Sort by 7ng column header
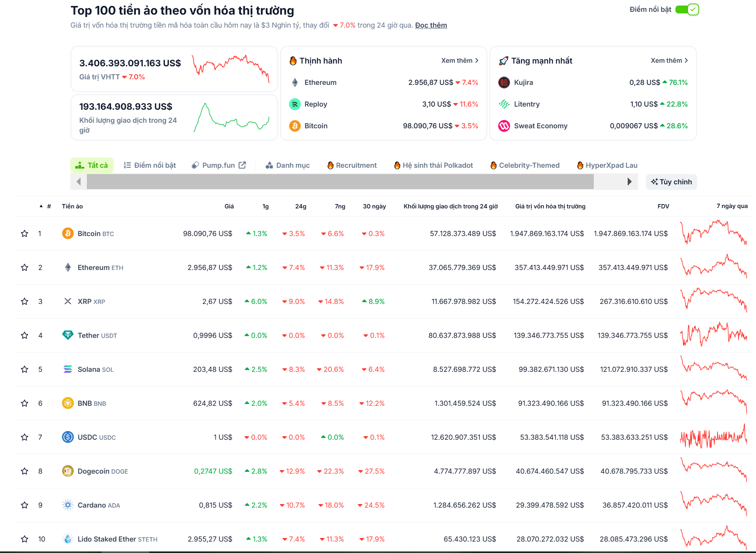The width and height of the screenshot is (756, 553). 340,206
